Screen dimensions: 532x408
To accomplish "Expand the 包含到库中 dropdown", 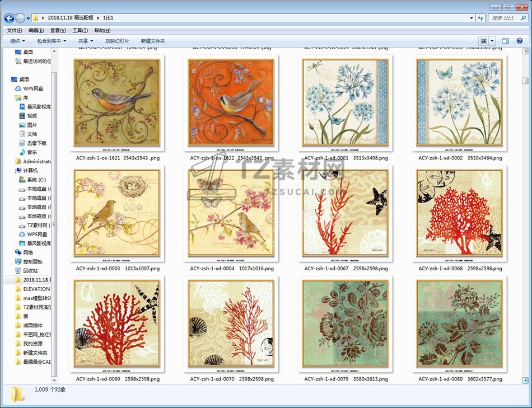I will (x=52, y=41).
